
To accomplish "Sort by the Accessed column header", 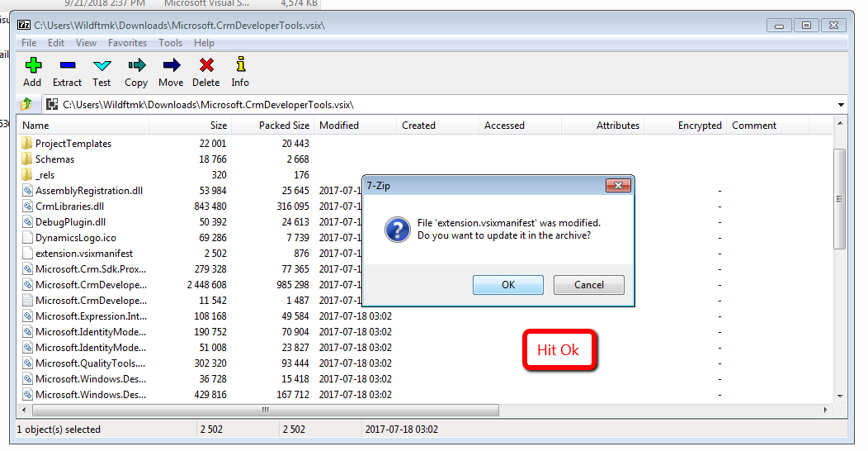I will 520,126.
